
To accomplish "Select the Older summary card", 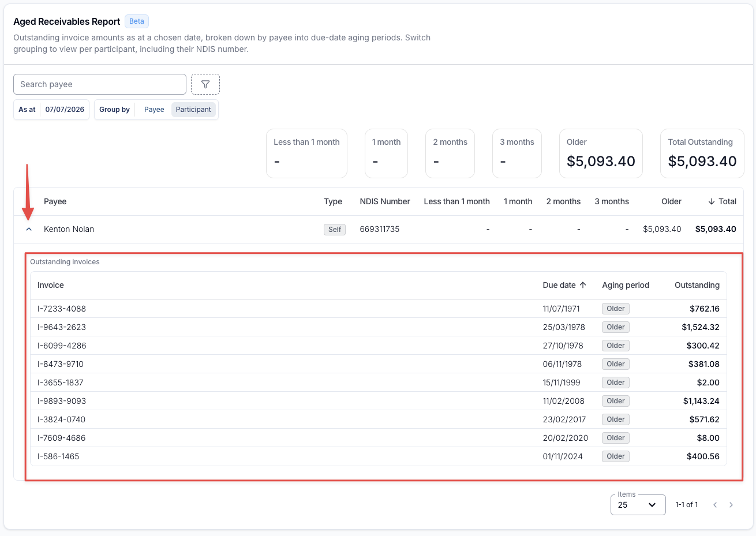I will (x=601, y=153).
